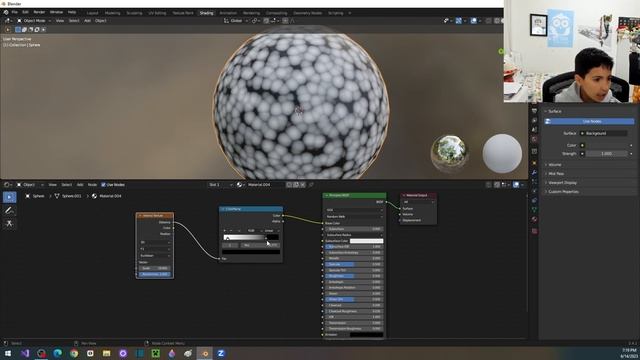Screen dimensions: 640x360
Task: Open the Edit menu
Action: point(25,13)
